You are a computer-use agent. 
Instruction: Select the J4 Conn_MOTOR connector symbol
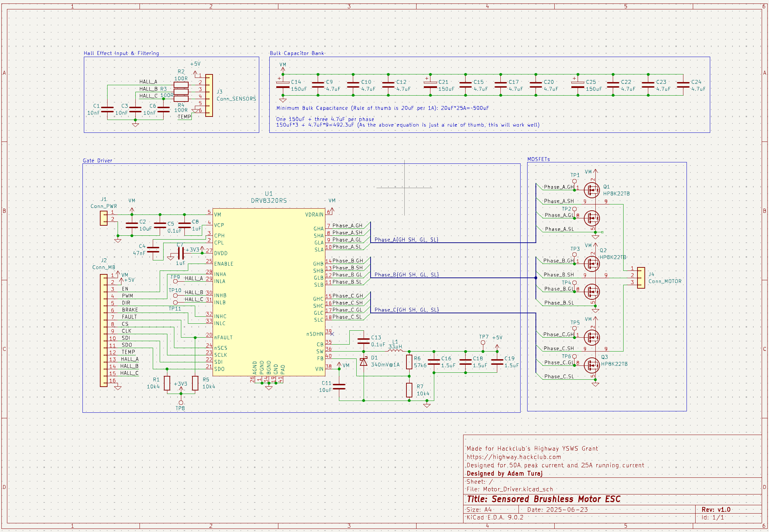pyautogui.click(x=641, y=277)
